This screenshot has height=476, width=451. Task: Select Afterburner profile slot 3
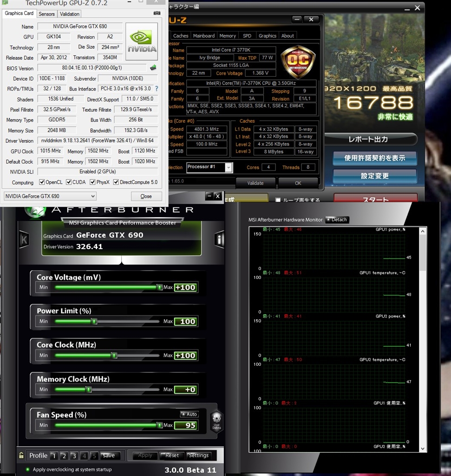tap(74, 456)
